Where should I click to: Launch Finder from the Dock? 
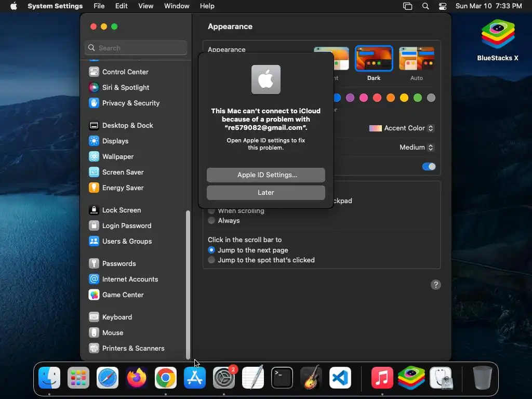point(49,378)
